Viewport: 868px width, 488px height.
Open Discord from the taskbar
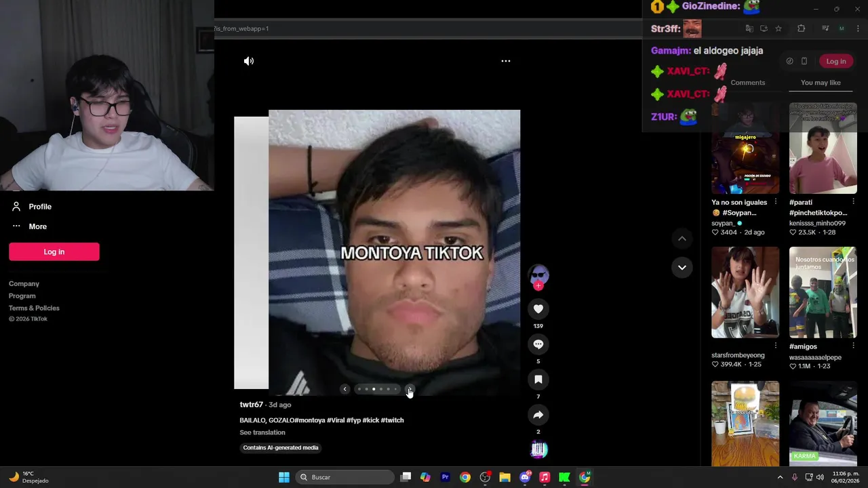tap(525, 477)
